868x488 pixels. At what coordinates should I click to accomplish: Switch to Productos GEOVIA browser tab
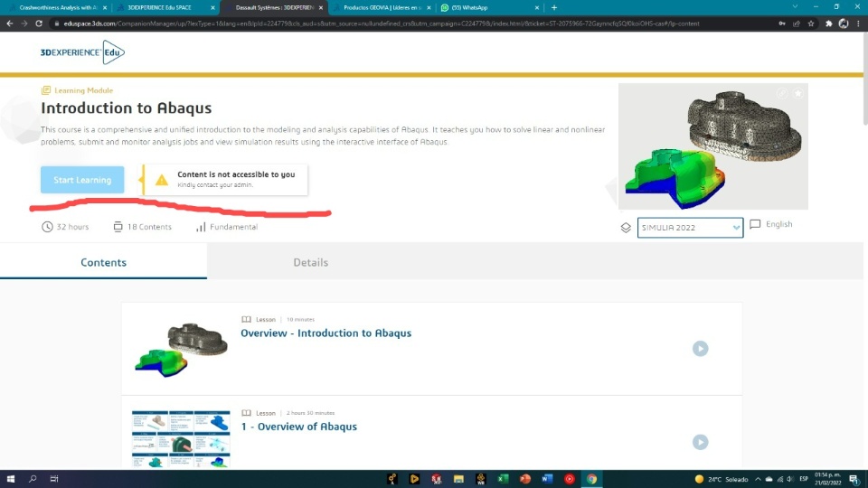click(x=382, y=8)
